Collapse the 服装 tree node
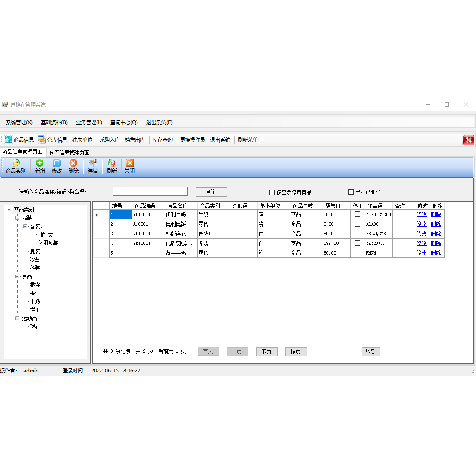Viewport: 476px width, 476px height. pos(18,218)
